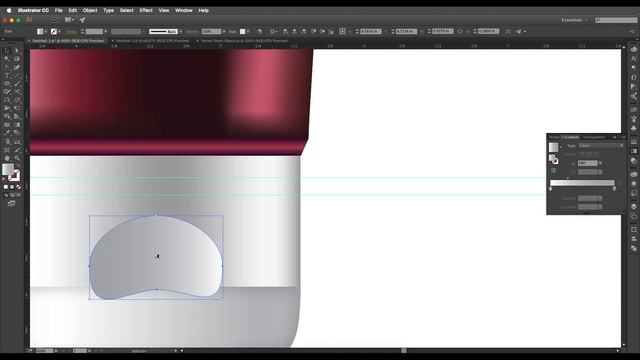Open the Object menu
This screenshot has width=640, height=360.
(x=90, y=10)
